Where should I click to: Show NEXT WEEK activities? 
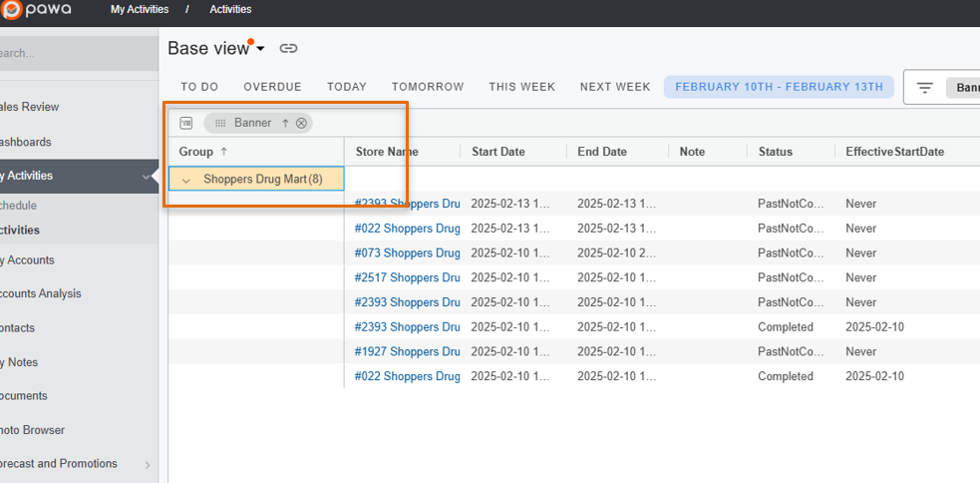click(615, 87)
